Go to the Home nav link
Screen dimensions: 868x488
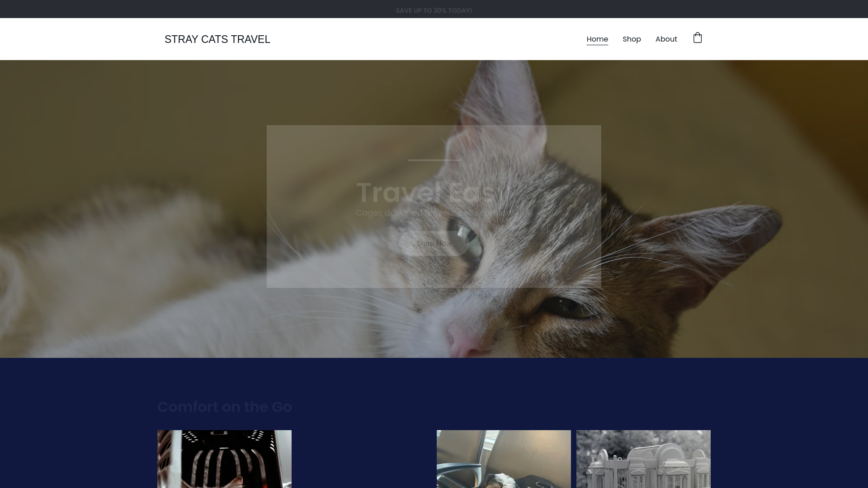pyautogui.click(x=597, y=39)
